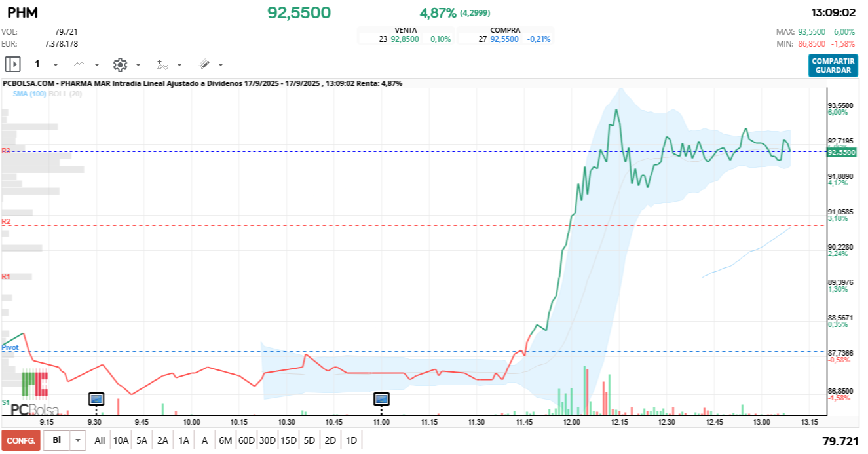
Task: Expand the settings gear dropdown arrow
Action: (138, 65)
